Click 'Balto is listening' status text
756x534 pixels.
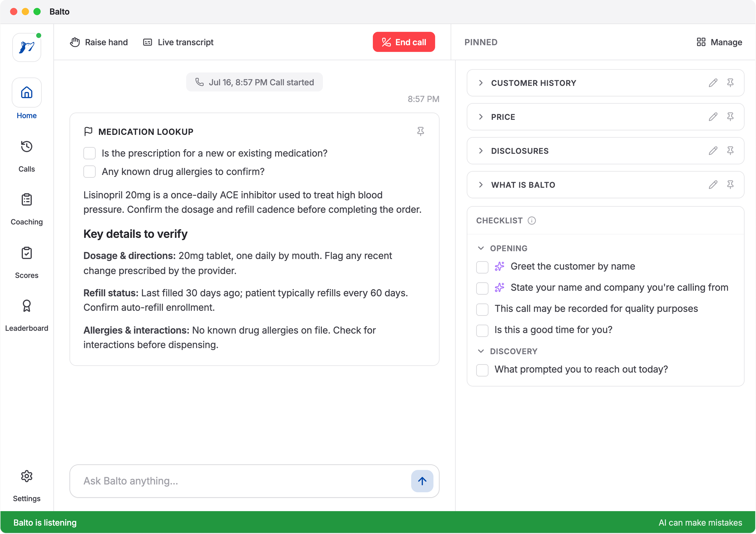pyautogui.click(x=45, y=522)
